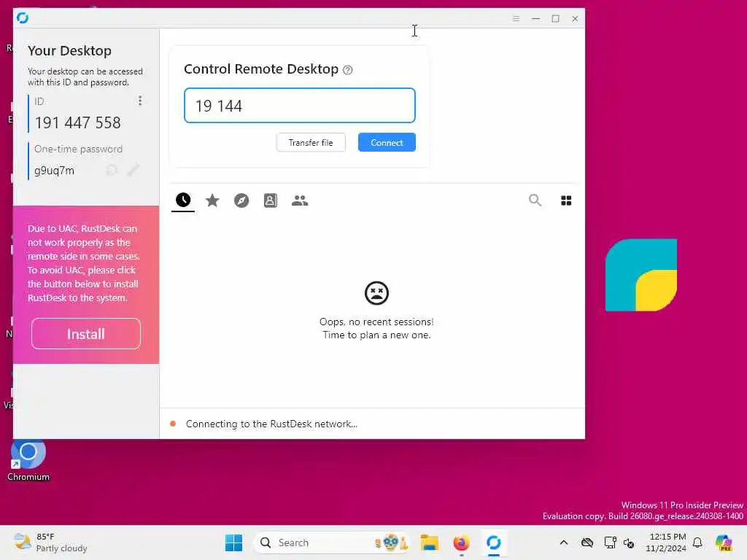Launch Copilot preview from the taskbar
Image resolution: width=747 pixels, height=560 pixels.
(x=724, y=542)
